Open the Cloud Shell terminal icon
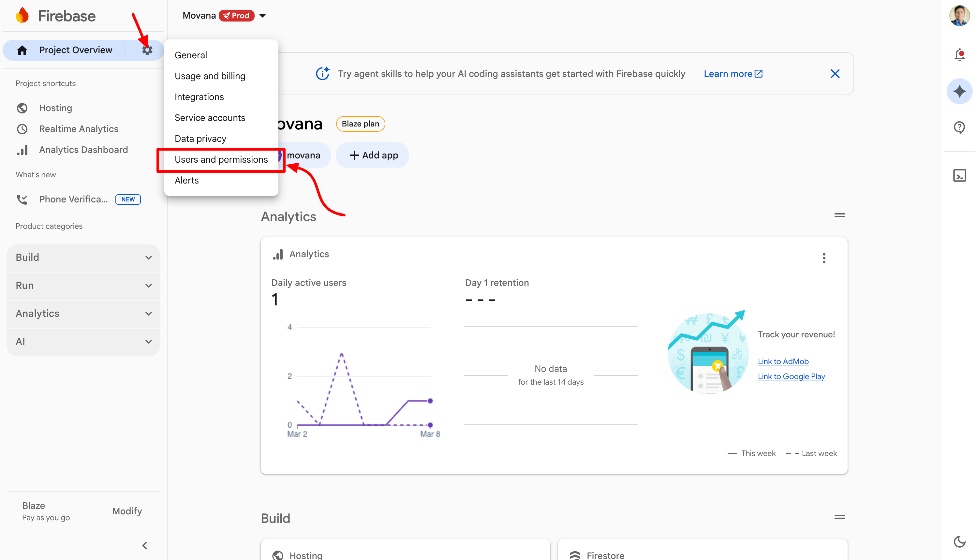Image resolution: width=978 pixels, height=560 pixels. point(959,176)
